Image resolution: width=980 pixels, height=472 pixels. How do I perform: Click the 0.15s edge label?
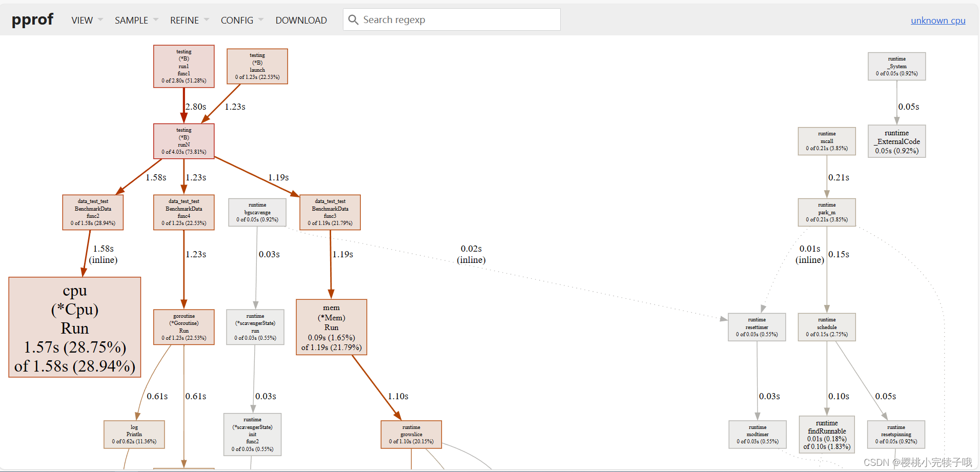839,254
